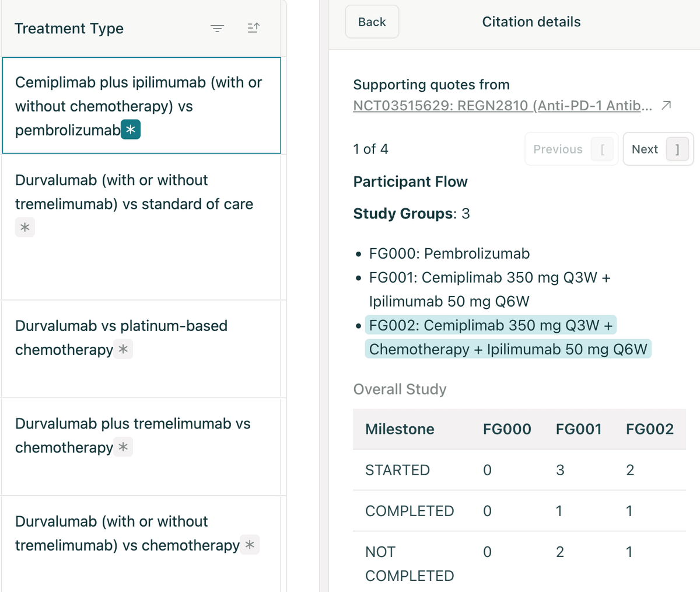Click the STARTED milestone row label
The image size is (700, 592).
[x=397, y=470]
